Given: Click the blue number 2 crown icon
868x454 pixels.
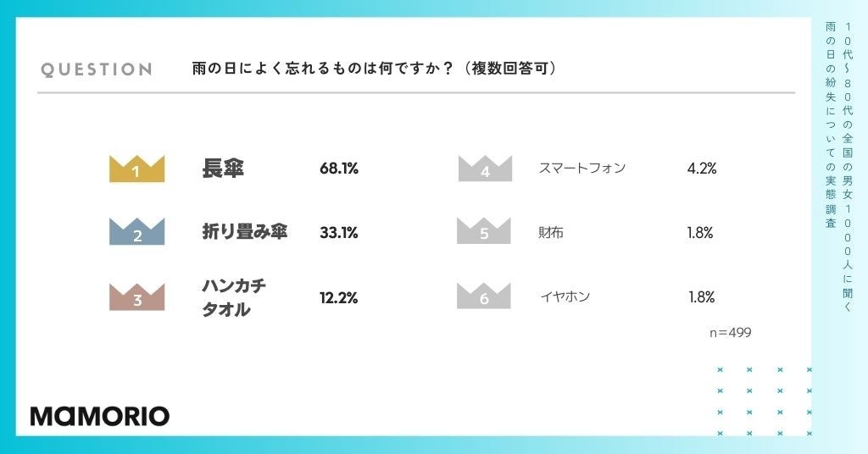Looking at the screenshot, I should pyautogui.click(x=136, y=232).
